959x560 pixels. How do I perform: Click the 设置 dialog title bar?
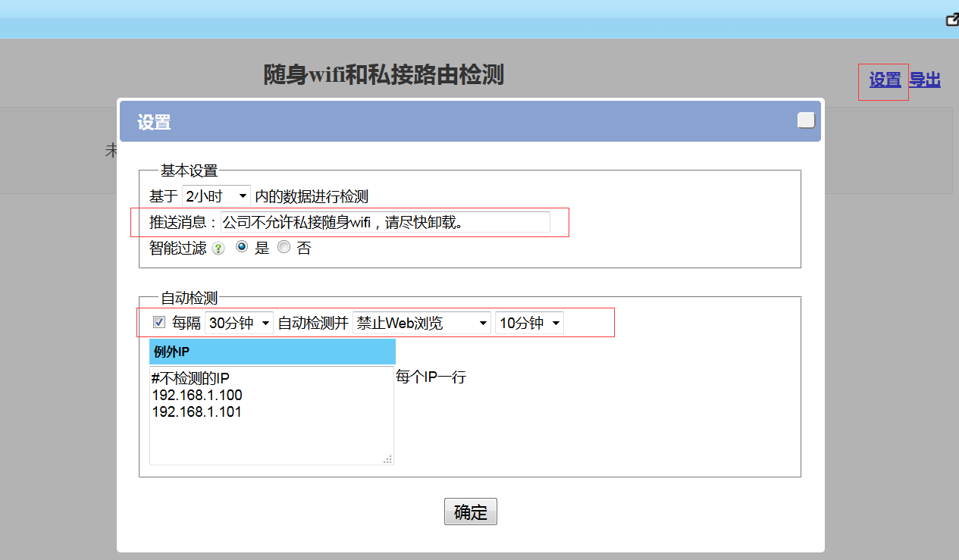[x=455, y=122]
